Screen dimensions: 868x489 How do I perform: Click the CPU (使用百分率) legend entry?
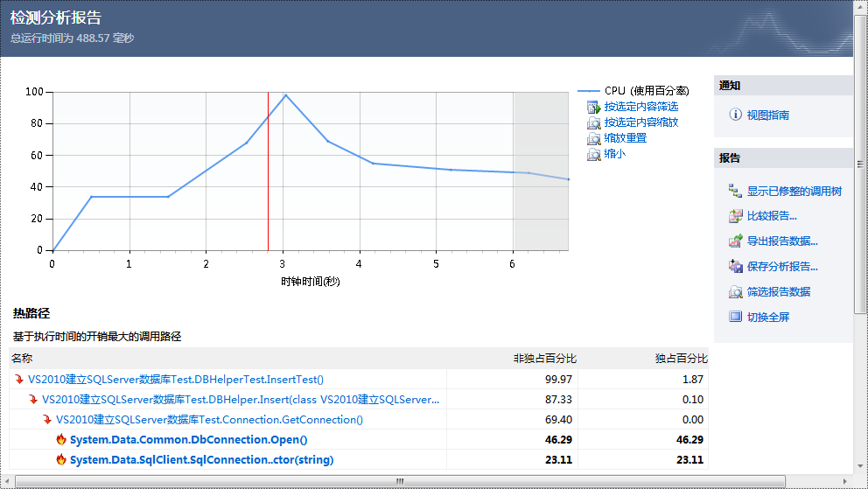point(646,91)
